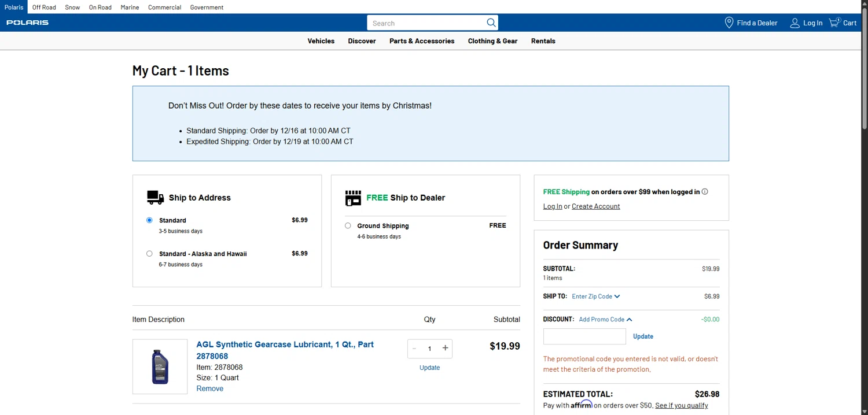This screenshot has width=868, height=415.
Task: Click See if you qualify link
Action: 681,406
